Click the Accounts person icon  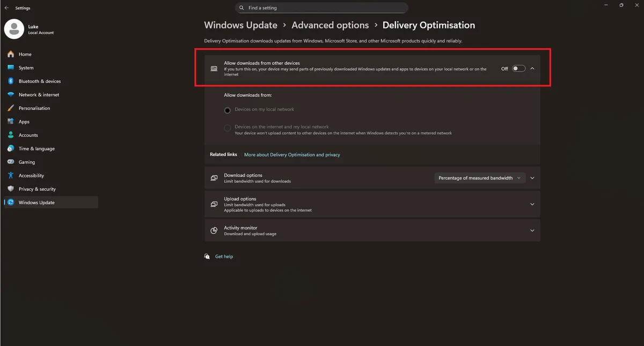(11, 135)
